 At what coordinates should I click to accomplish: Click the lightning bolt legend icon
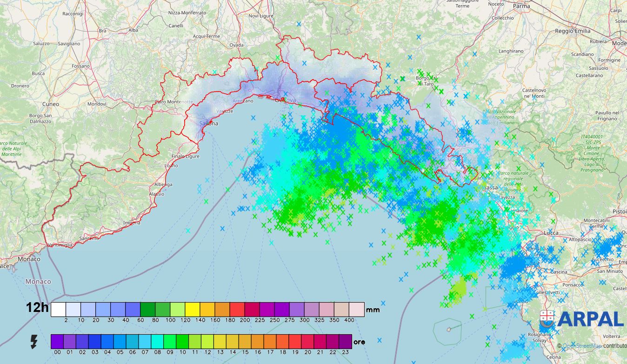tap(33, 341)
